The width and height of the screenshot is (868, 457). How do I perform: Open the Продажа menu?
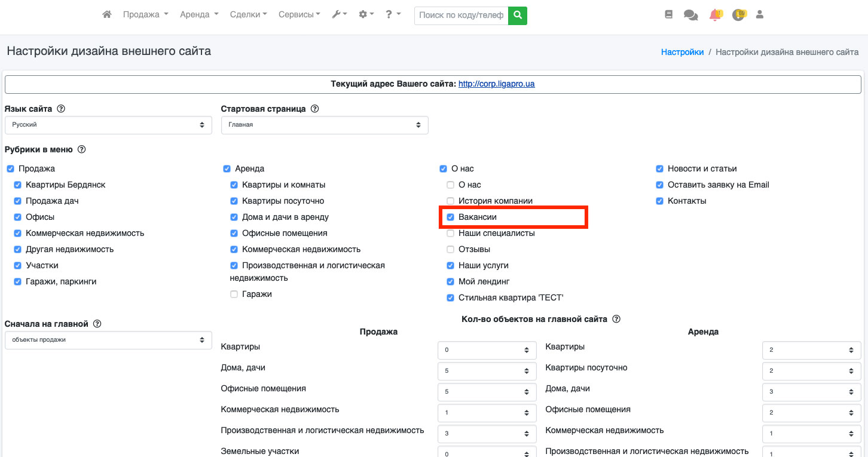point(145,15)
